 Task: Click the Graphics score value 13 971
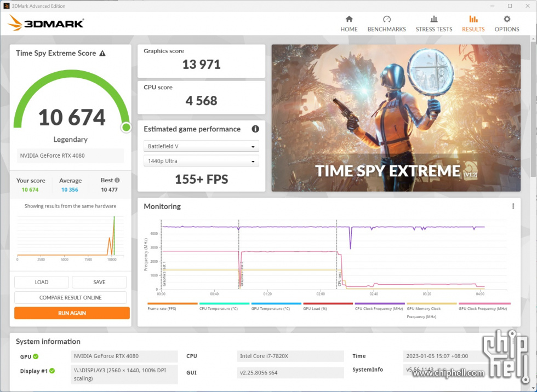[202, 64]
